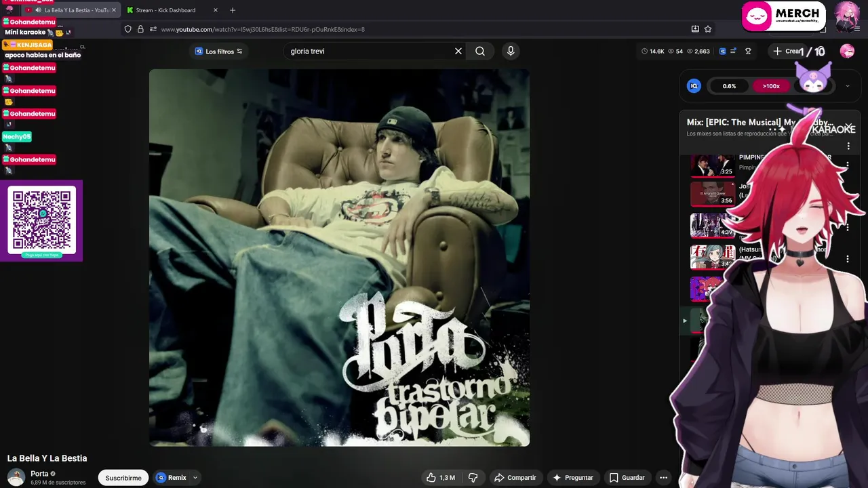
Task: Select the >100x score pill
Action: coord(771,86)
